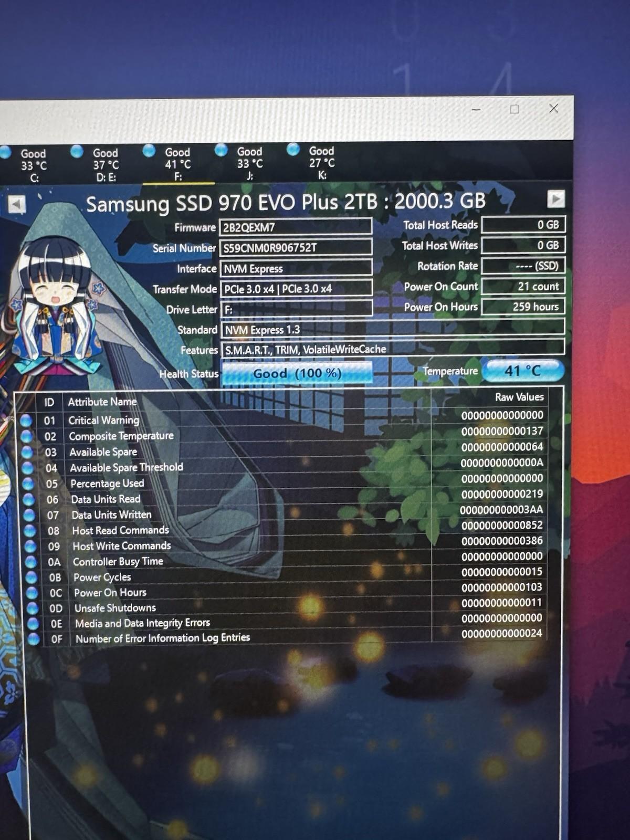Click the next disk arrow
This screenshot has width=630, height=840.
pyautogui.click(x=556, y=198)
